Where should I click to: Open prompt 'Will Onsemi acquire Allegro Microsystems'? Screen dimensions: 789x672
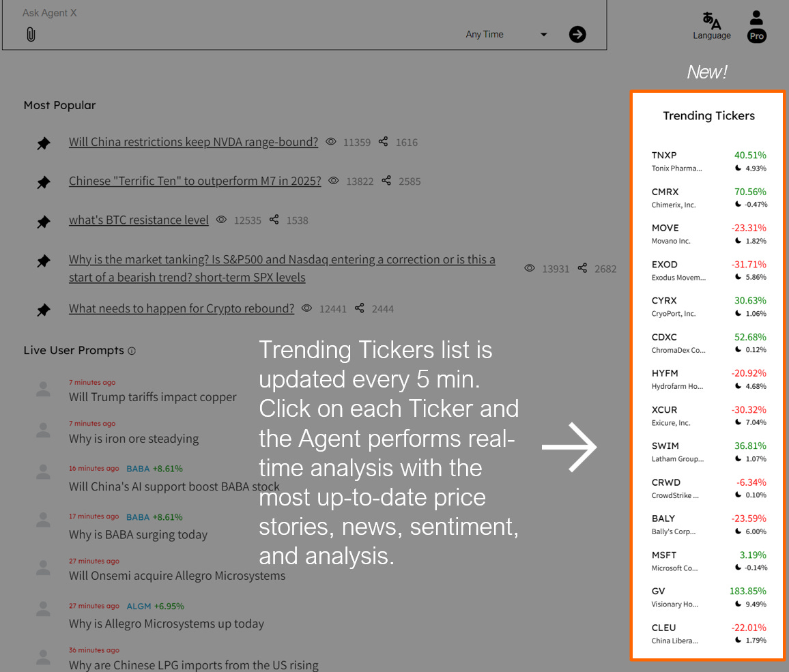coord(177,575)
